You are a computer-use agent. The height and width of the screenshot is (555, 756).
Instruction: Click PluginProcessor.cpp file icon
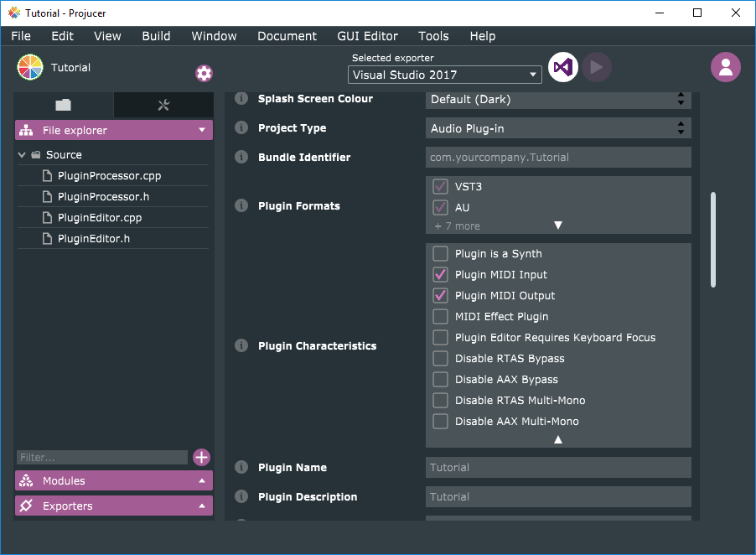point(47,175)
